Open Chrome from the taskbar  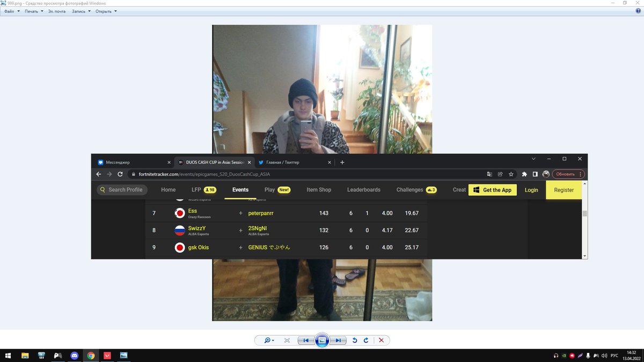click(x=91, y=356)
